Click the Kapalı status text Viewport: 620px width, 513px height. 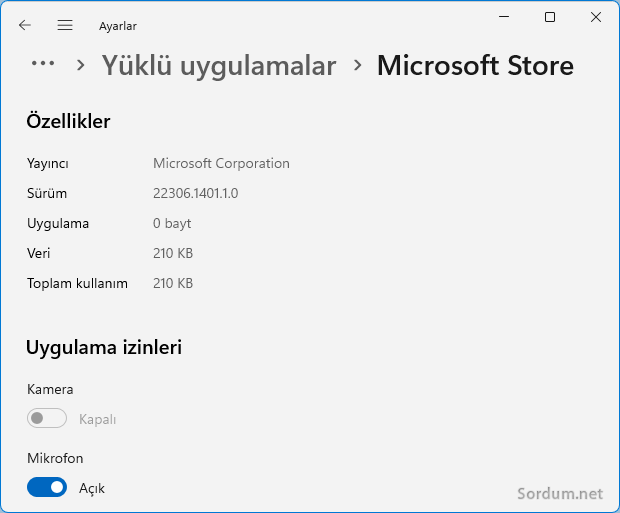pos(97,419)
